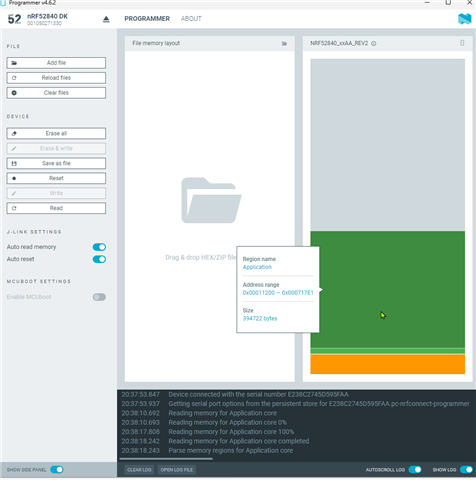Click the Clear files button

56,93
